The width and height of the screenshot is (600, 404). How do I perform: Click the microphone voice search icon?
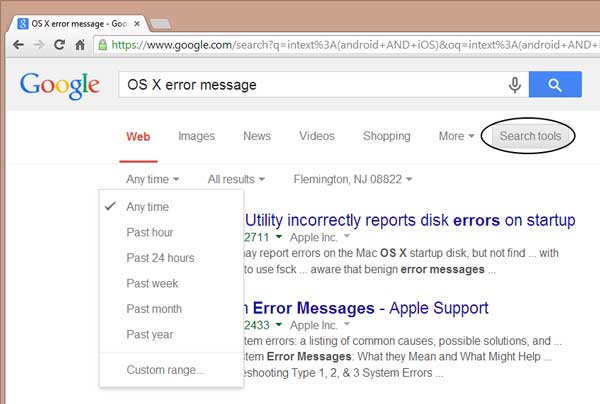point(515,85)
